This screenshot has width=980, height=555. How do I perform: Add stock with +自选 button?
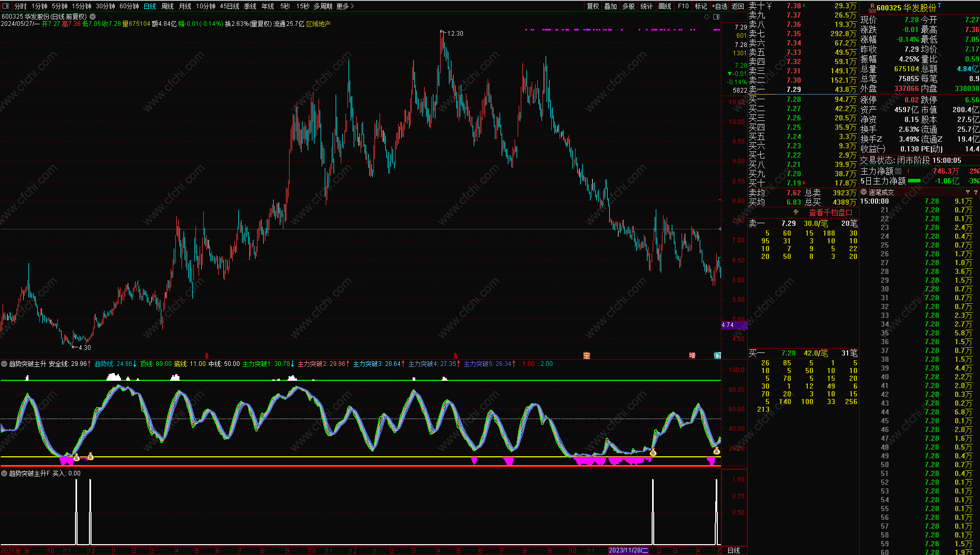[x=719, y=6]
